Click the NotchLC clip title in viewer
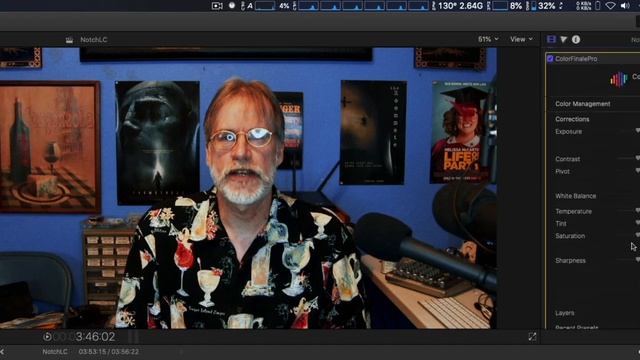The height and width of the screenshot is (360, 640). [x=93, y=40]
